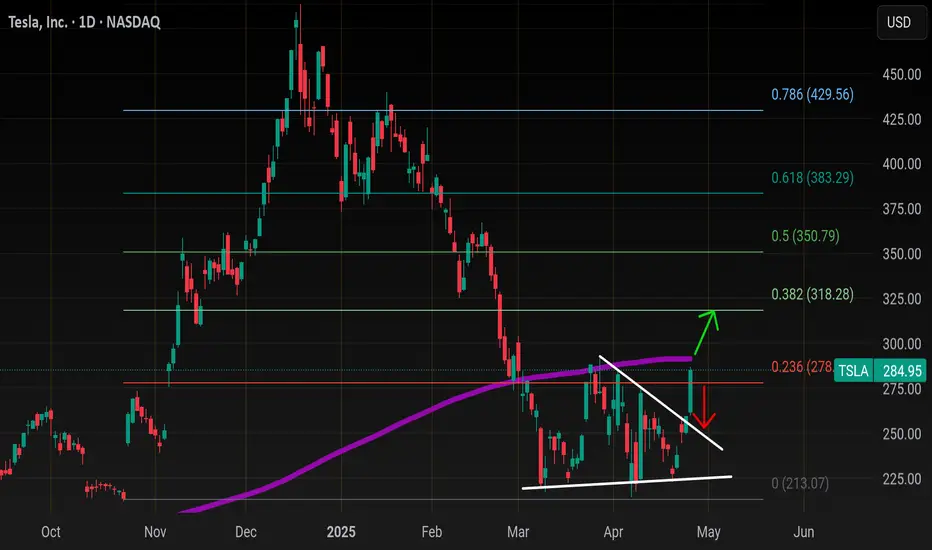Click the Feb label on time axis
Screen dimensions: 932x550
(x=432, y=532)
